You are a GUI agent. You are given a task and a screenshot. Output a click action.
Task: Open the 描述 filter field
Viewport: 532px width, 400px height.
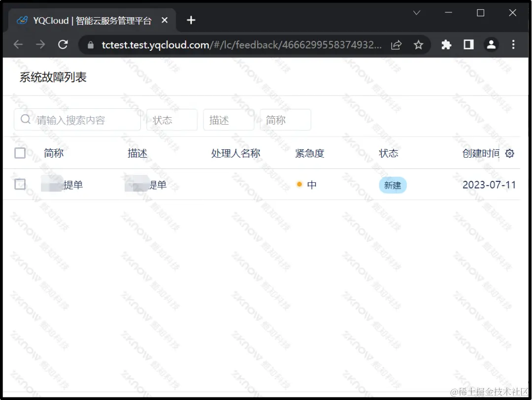229,120
